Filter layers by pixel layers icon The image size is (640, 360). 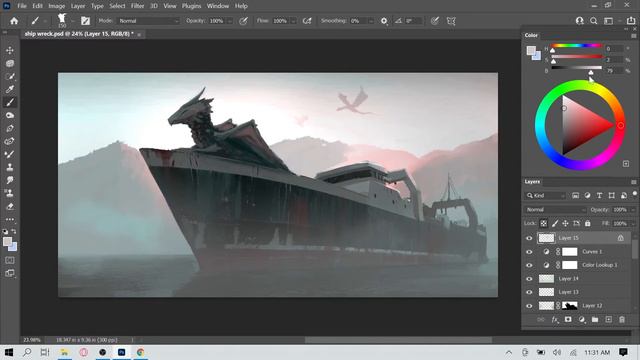(575, 196)
